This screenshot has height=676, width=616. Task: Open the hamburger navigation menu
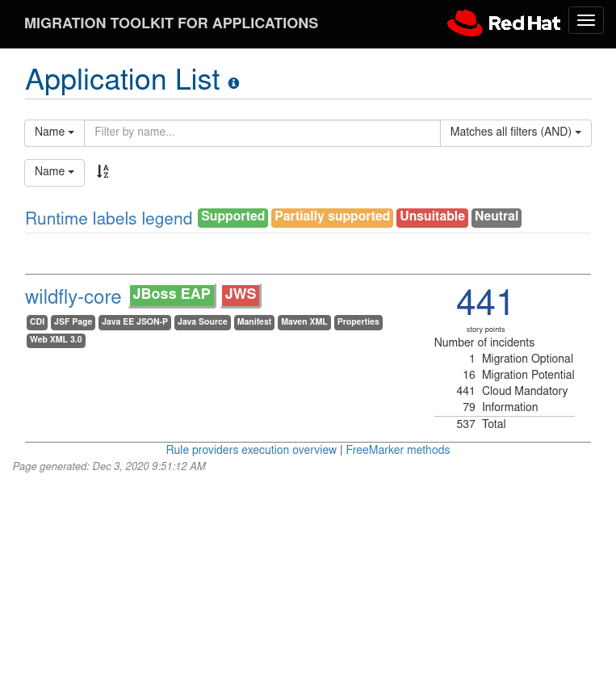click(586, 20)
